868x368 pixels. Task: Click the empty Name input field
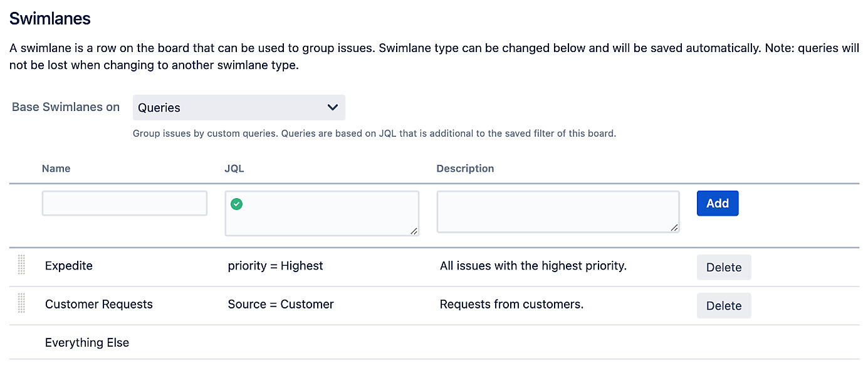tap(124, 202)
